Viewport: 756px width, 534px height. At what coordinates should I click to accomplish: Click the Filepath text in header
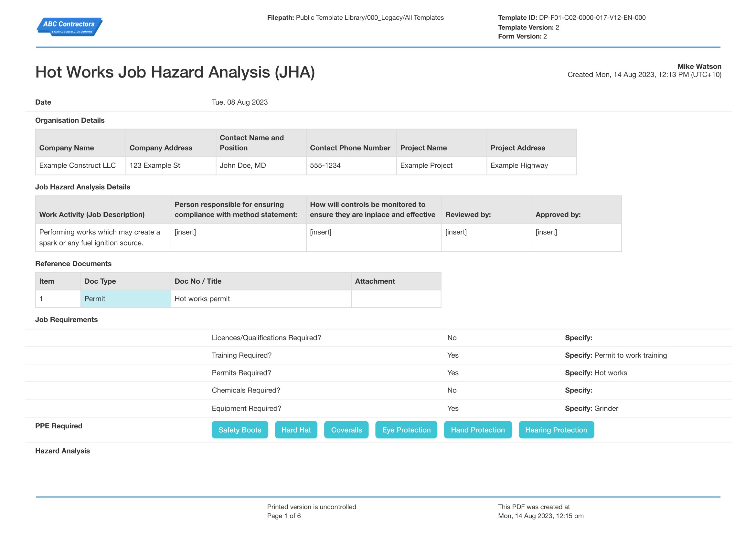355,17
